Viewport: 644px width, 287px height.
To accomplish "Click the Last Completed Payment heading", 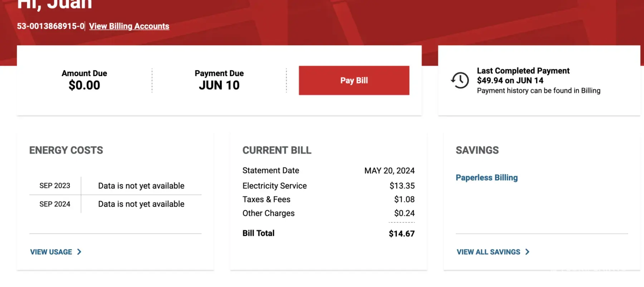I will [x=523, y=71].
